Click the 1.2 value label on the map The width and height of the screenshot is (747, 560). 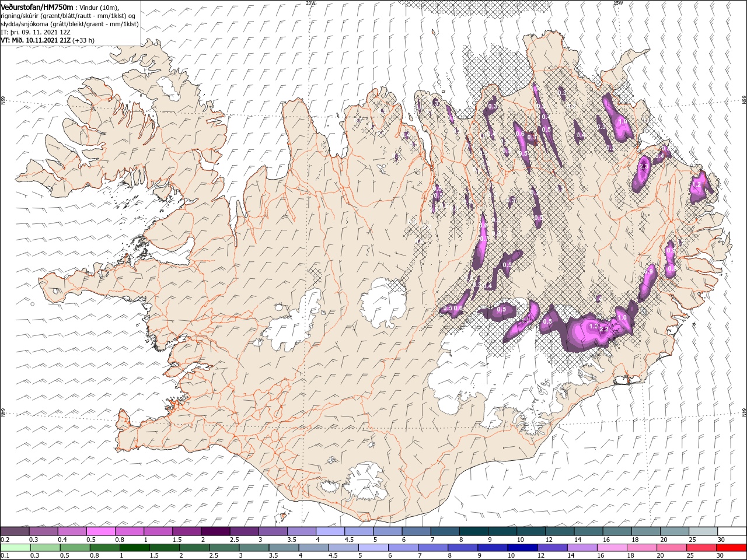(696, 184)
